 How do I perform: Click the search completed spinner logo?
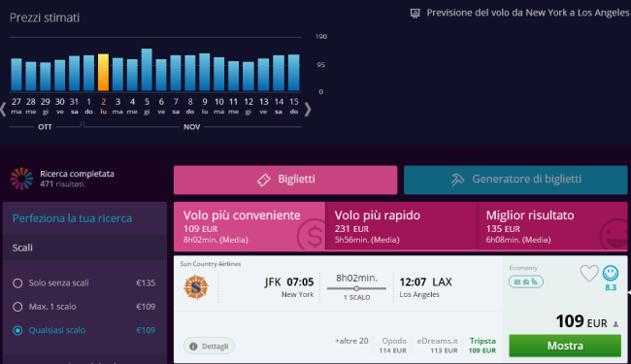pos(21,179)
